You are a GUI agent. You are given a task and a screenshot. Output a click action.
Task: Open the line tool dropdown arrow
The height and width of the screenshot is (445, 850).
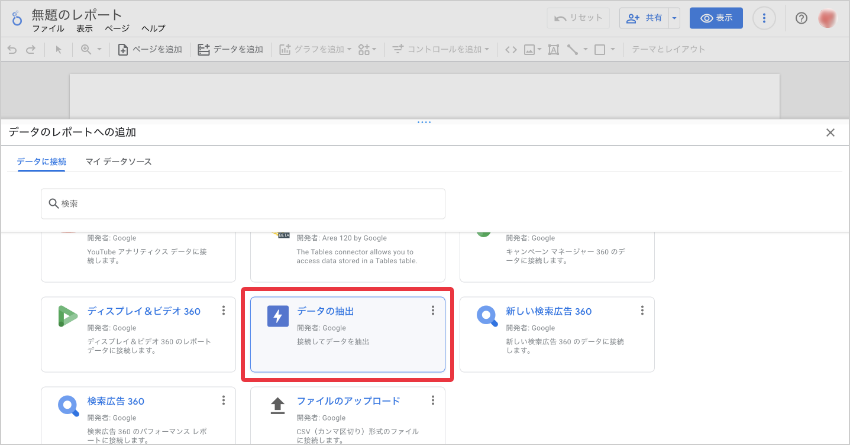(x=585, y=49)
